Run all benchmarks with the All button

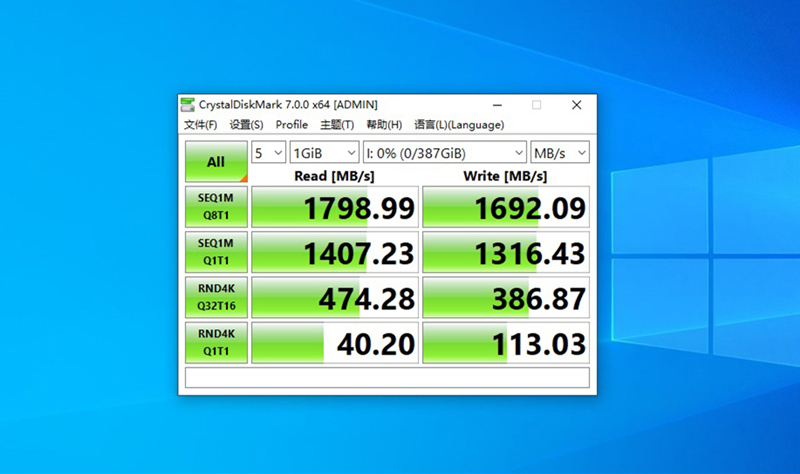tap(216, 162)
